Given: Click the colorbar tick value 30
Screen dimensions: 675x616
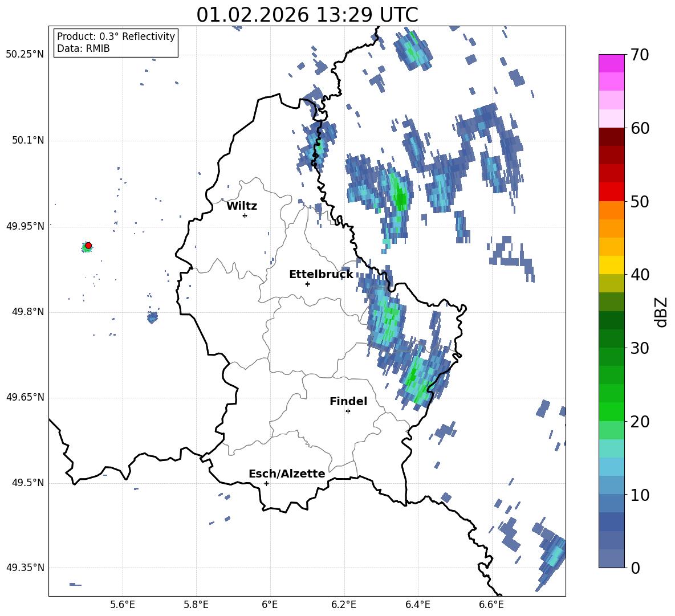Looking at the screenshot, I should point(640,348).
